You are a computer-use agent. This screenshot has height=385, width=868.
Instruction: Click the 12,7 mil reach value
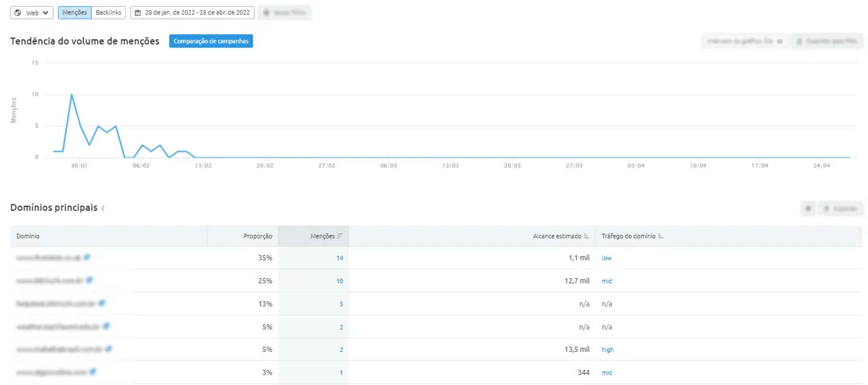(576, 281)
